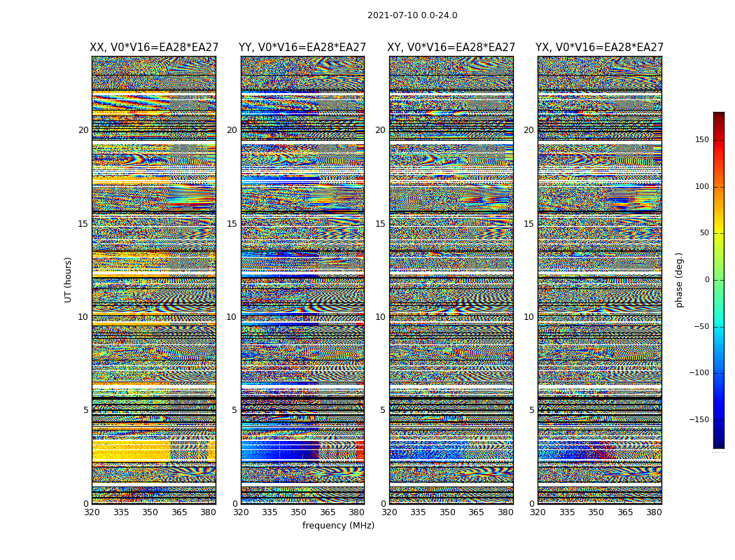Click the 380 frequency tick under XX panel
Screen dimensions: 735x560
[x=208, y=512]
